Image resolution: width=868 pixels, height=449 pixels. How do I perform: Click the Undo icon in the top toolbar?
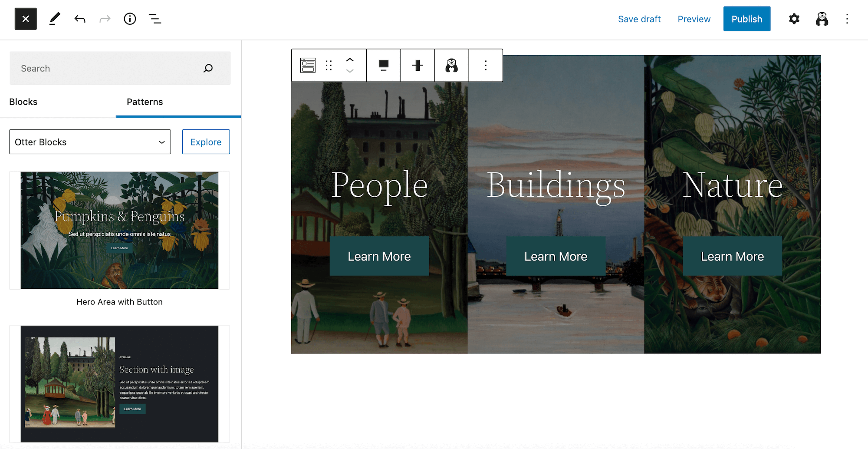click(80, 19)
